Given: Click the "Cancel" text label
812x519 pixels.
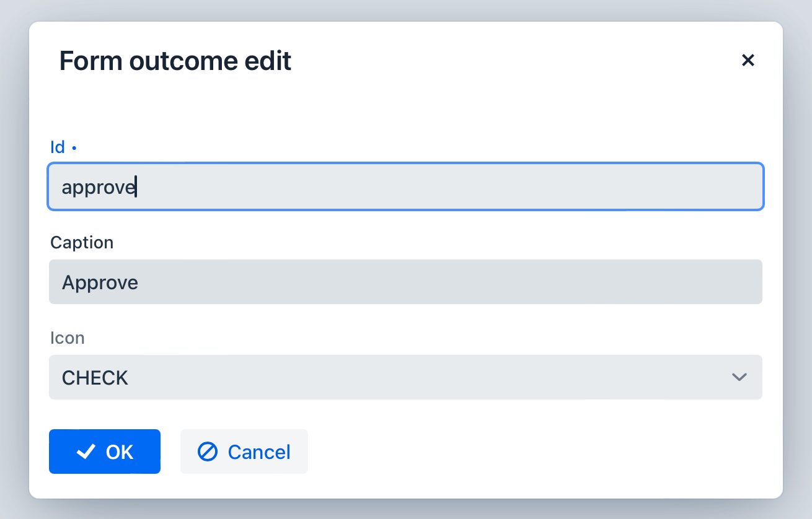Looking at the screenshot, I should pos(259,452).
